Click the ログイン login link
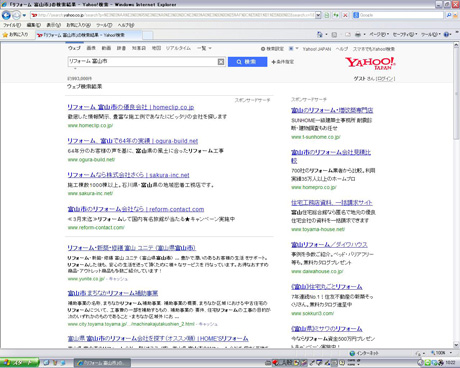Viewport: 460px width, 368px height. (x=386, y=79)
